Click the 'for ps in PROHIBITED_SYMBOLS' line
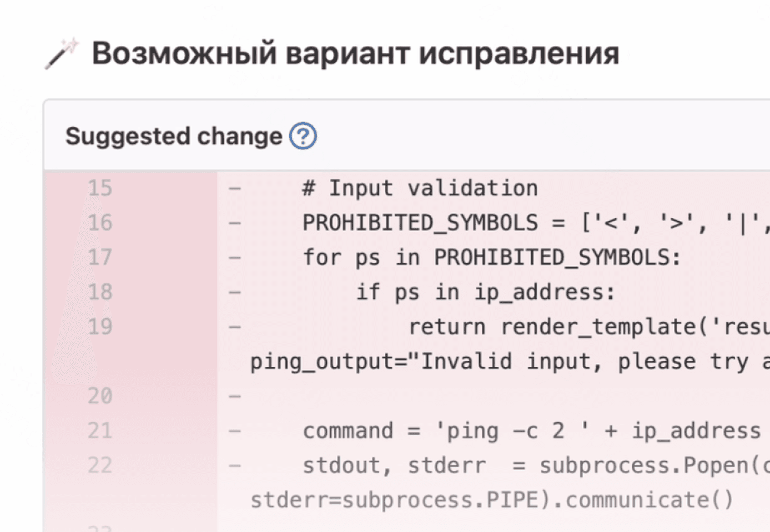Screen dimensions: 770x532 pos(491,258)
